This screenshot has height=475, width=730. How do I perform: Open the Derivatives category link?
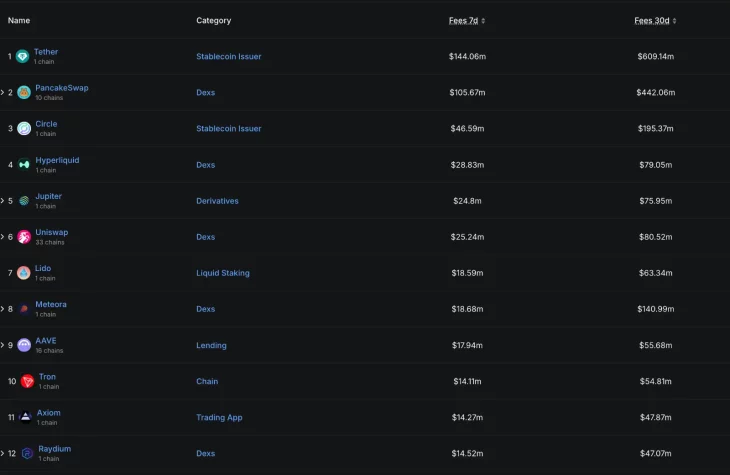pos(217,201)
